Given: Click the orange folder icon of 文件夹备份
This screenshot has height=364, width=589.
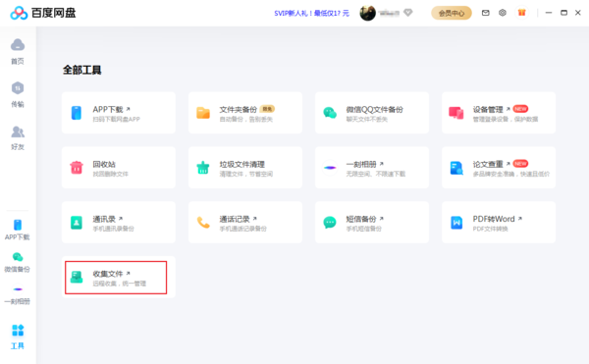Looking at the screenshot, I should [203, 113].
